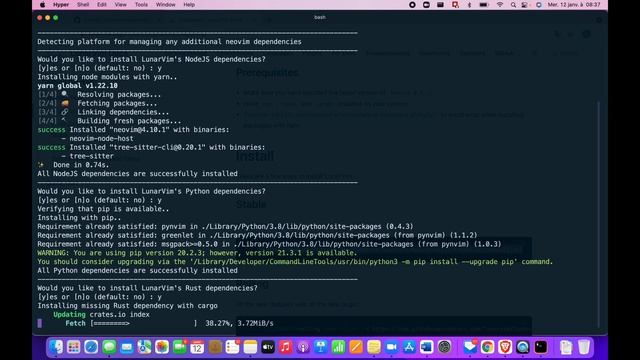Open Apple TV app in Dock
This screenshot has height=360, width=640.
pyautogui.click(x=268, y=347)
